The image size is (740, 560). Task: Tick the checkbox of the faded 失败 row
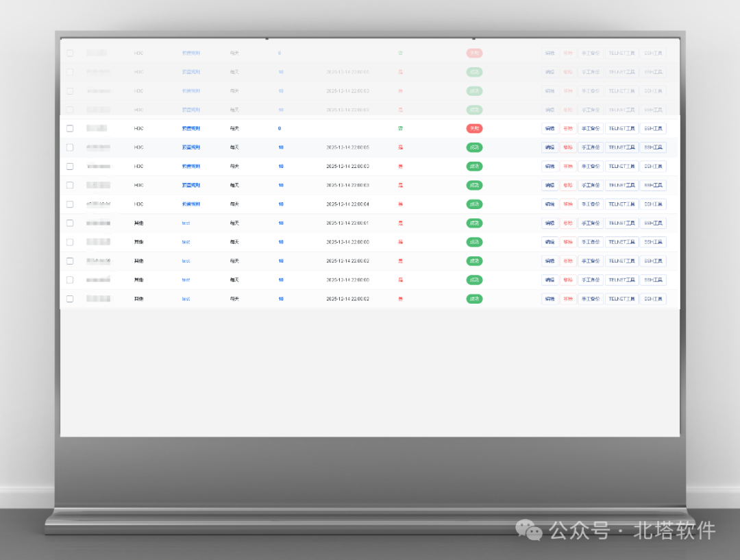coord(70,53)
